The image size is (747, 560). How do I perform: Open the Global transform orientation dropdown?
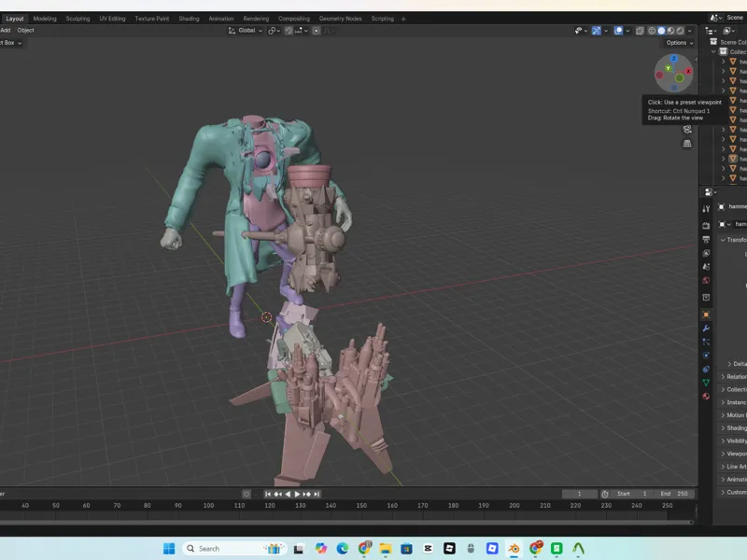[x=246, y=31]
